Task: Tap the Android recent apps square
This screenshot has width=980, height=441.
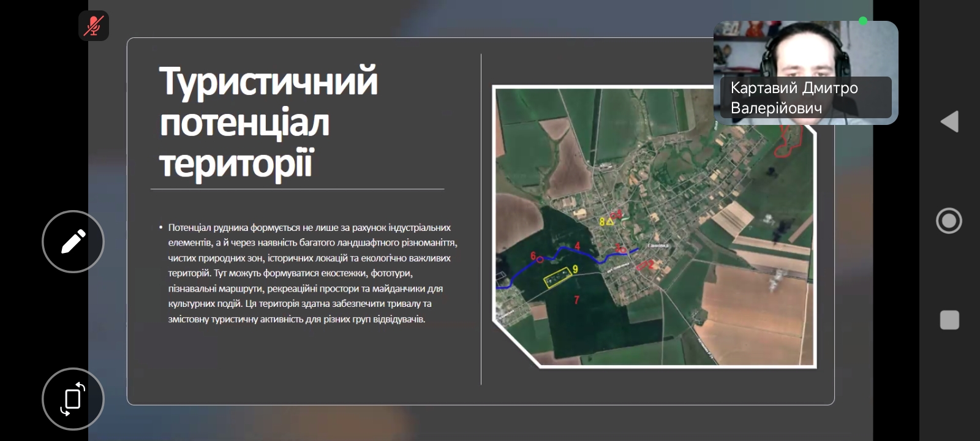Action: 949,320
